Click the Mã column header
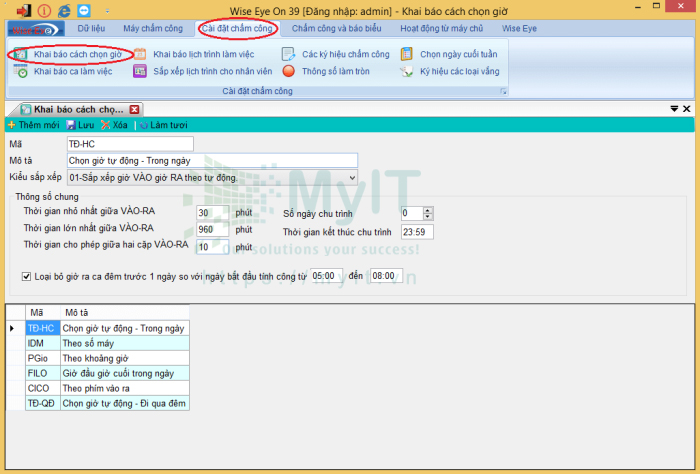Viewport: 700px width, 474px height. click(43, 312)
